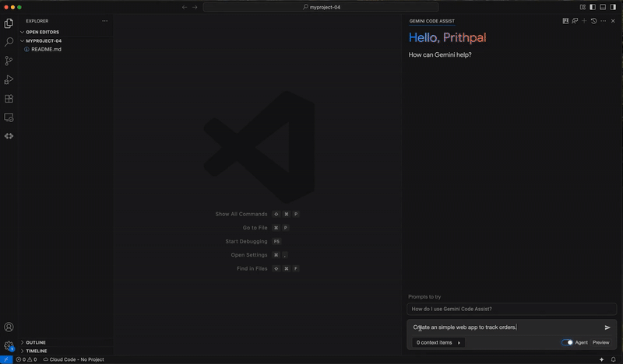
Task: Click the EXPLORER panel title
Action: click(x=37, y=21)
